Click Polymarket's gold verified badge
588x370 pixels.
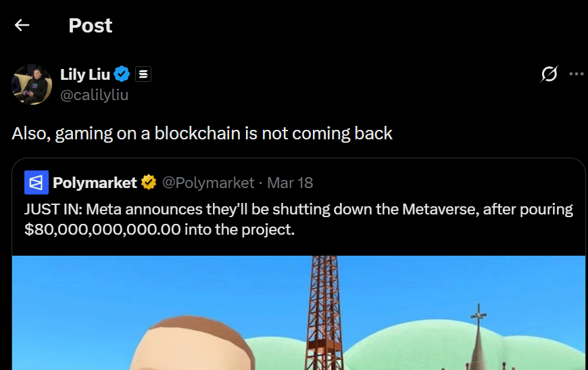pos(149,183)
